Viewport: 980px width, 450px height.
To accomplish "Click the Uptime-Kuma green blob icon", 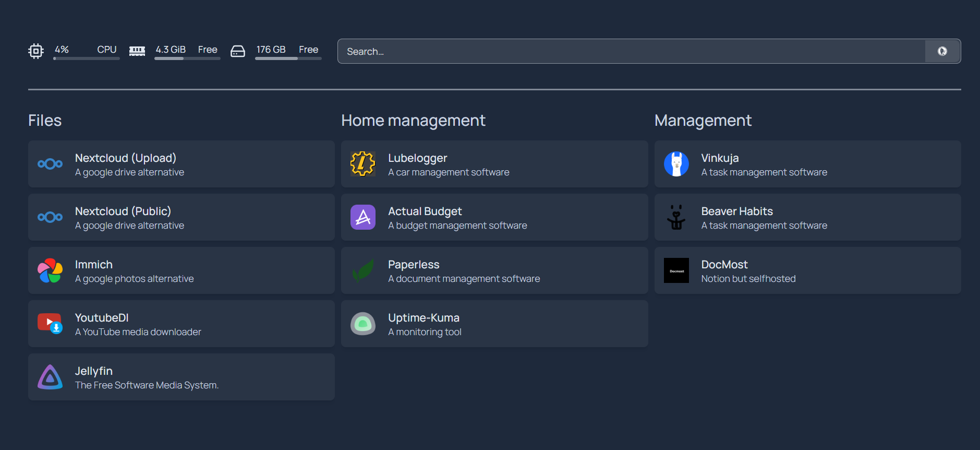I will point(363,324).
